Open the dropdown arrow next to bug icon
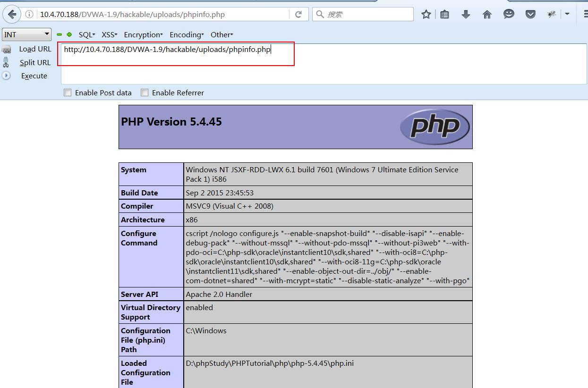The height and width of the screenshot is (388, 588). click(x=567, y=14)
